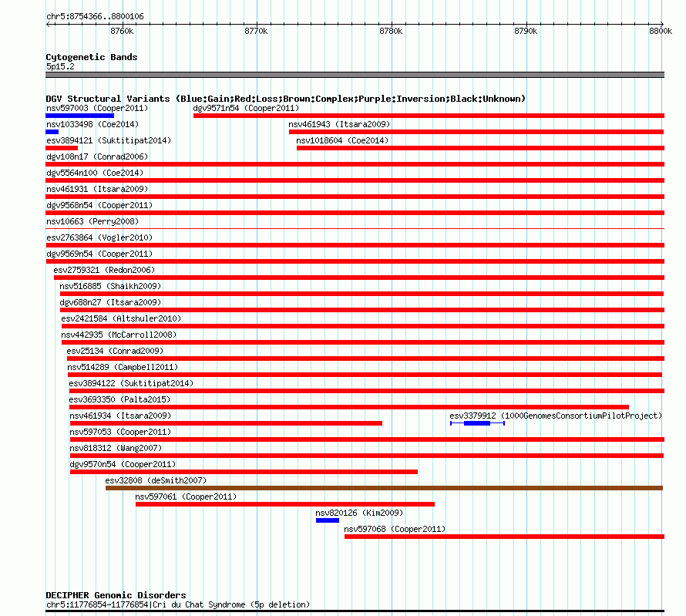Click the esv3379912 blue gain glyph
Image resolution: width=686 pixels, height=616 pixels.
tap(477, 423)
